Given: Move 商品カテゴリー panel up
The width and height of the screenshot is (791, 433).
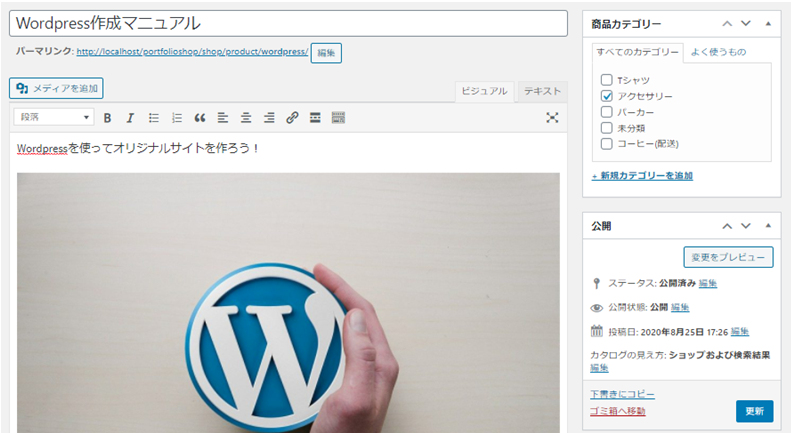Looking at the screenshot, I should pyautogui.click(x=727, y=24).
